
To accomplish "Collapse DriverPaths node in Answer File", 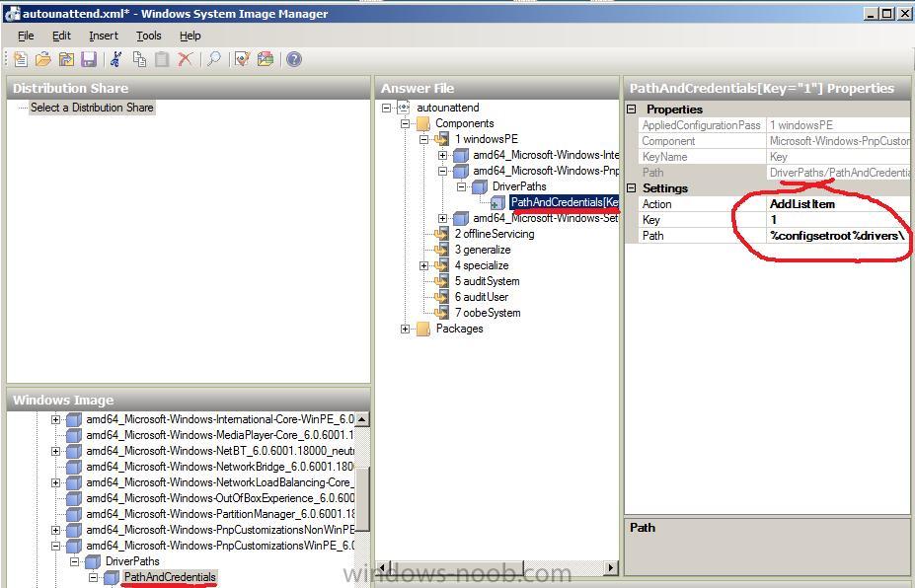I will coord(461,186).
